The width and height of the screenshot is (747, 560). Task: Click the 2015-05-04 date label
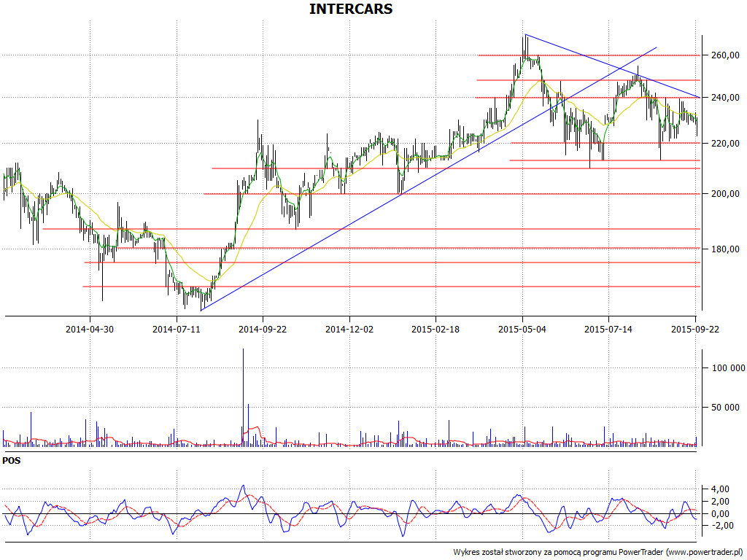tap(522, 329)
